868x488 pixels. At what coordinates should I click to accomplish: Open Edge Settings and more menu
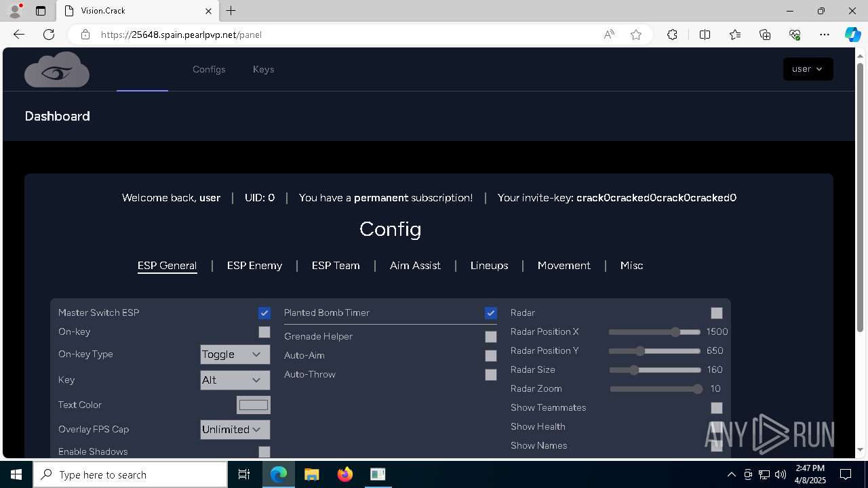click(825, 35)
